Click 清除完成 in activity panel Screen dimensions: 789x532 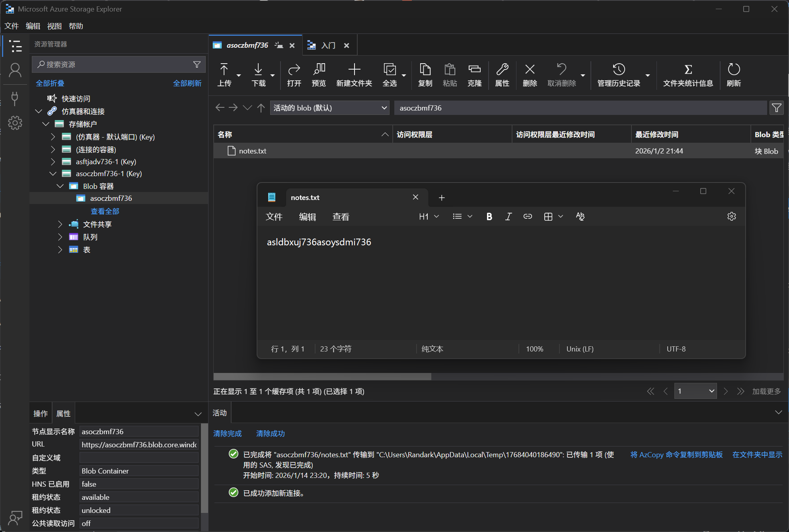point(227,433)
